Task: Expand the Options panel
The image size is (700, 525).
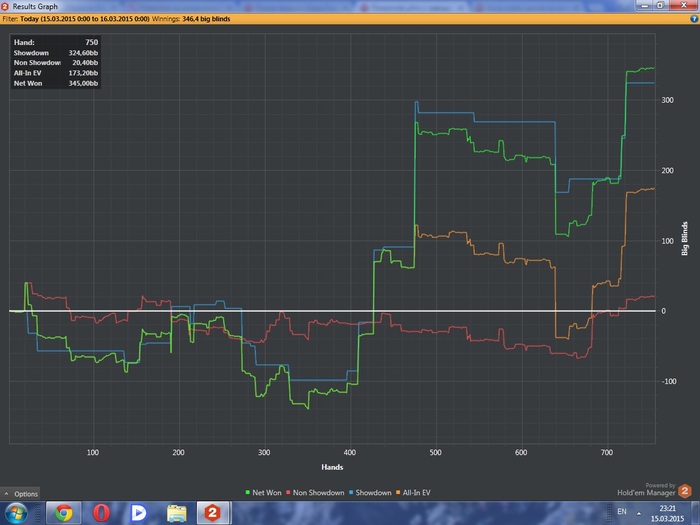Action: 21,494
